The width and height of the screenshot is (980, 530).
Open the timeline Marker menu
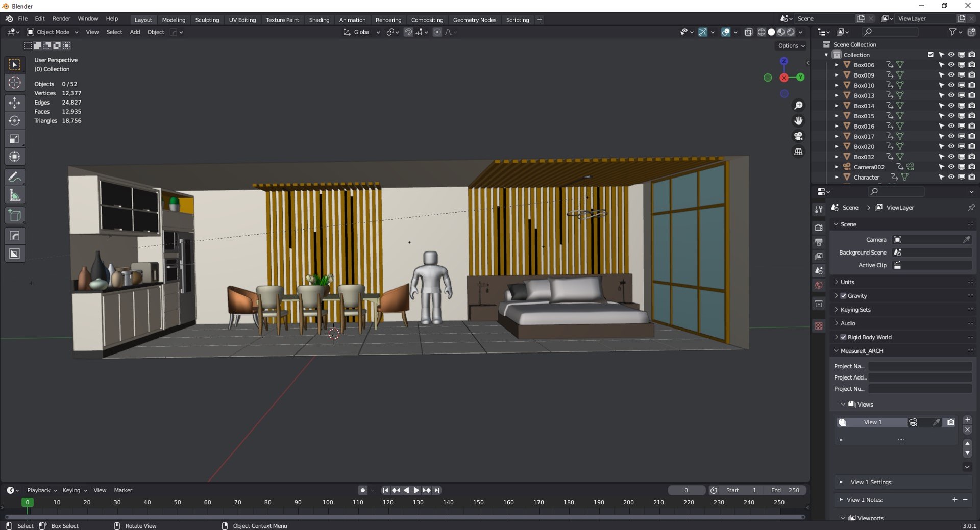[123, 490]
